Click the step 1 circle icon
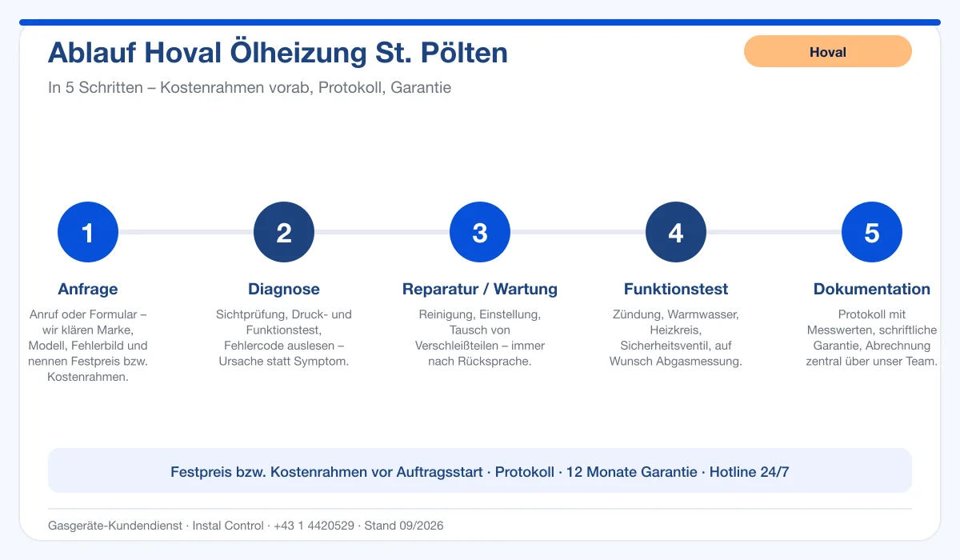This screenshot has width=960, height=560. click(x=88, y=232)
